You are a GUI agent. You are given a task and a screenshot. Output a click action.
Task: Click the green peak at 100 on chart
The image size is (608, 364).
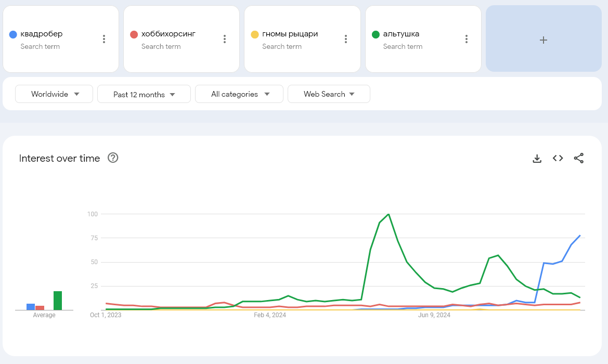coord(389,214)
